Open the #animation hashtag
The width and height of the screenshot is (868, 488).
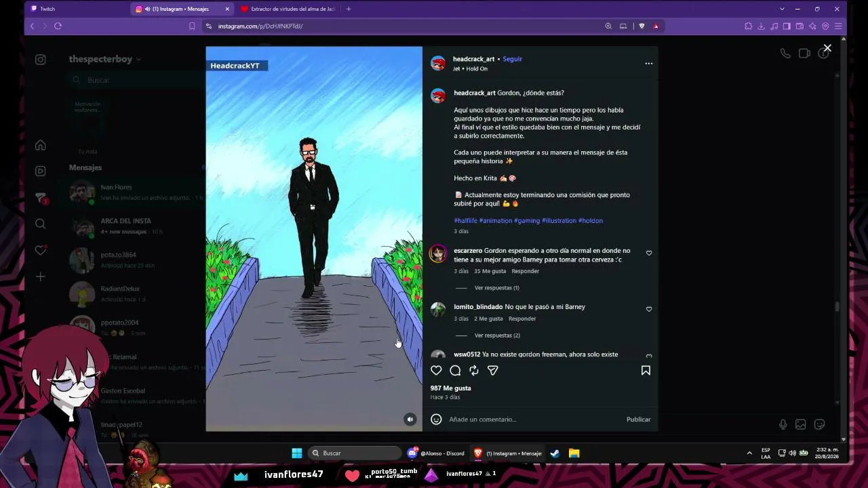point(496,221)
